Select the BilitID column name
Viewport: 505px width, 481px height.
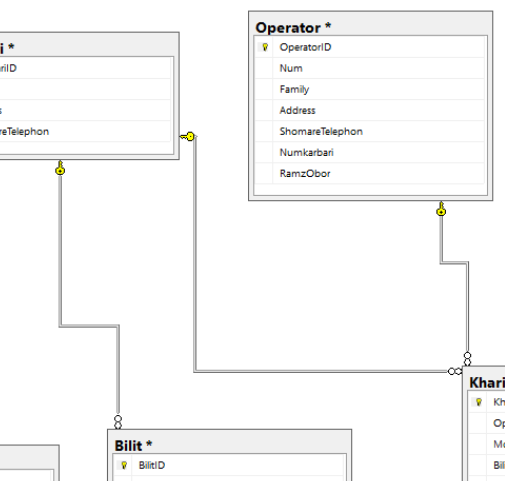click(152, 465)
